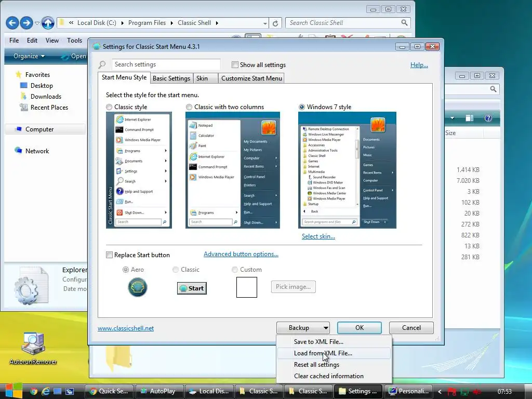Expand the arrow after Local Disk (C:) breadcrumb
The image size is (532, 399).
coord(122,23)
